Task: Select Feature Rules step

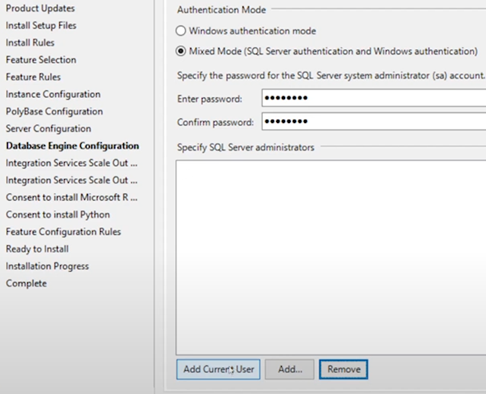Action: pos(33,77)
